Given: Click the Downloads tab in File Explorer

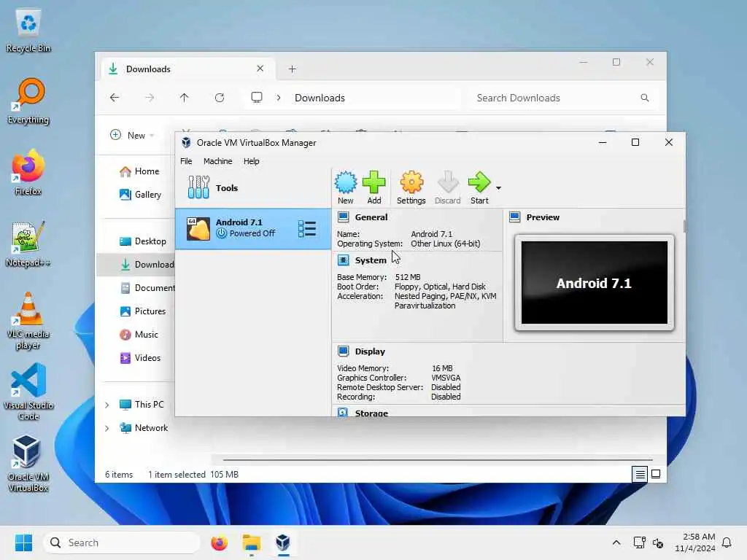Looking at the screenshot, I should pos(187,69).
